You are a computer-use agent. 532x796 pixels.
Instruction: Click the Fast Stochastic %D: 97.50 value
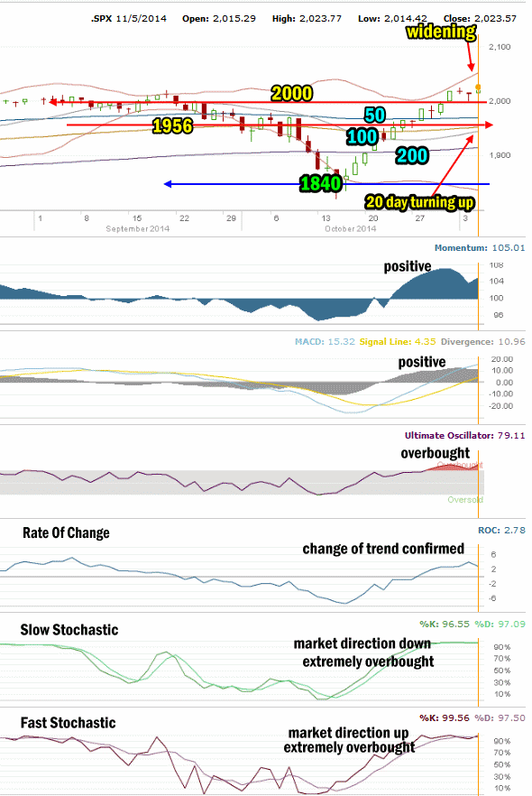point(500,718)
